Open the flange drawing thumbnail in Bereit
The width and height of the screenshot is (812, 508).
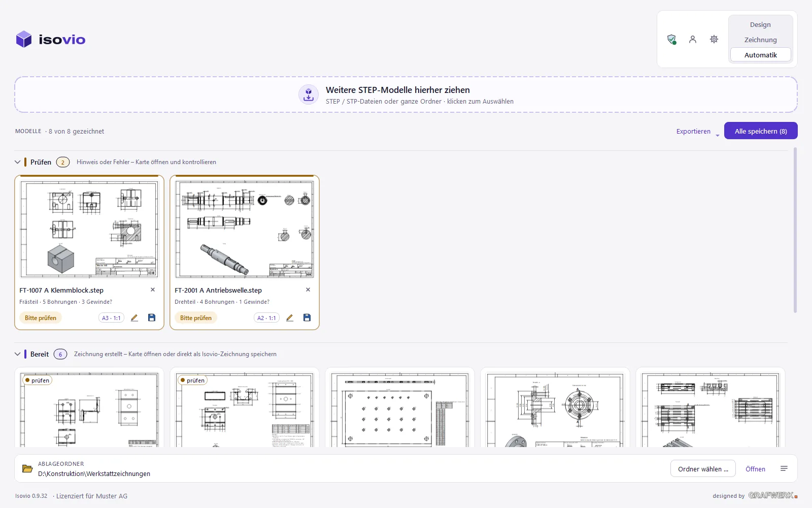click(x=555, y=409)
